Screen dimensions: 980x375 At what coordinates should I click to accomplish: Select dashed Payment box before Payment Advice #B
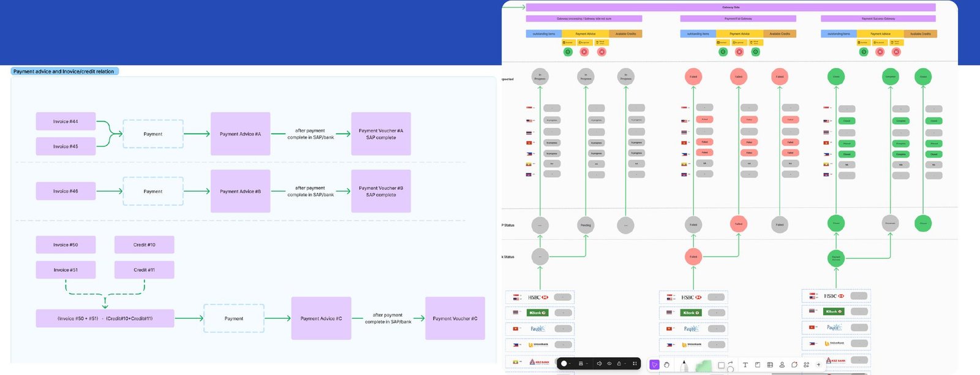click(x=153, y=191)
